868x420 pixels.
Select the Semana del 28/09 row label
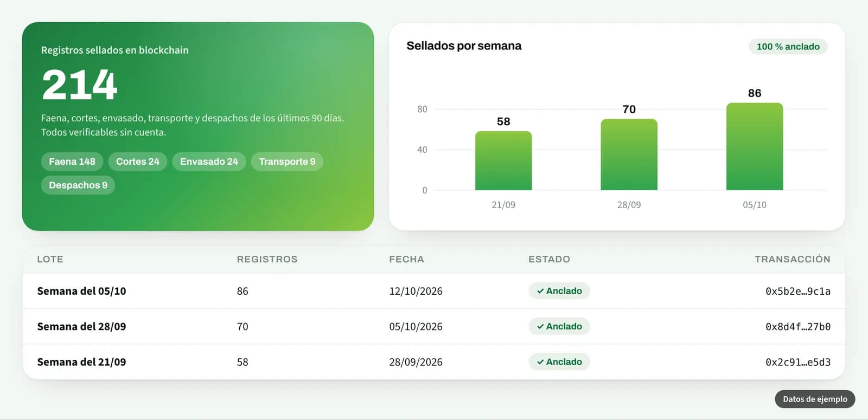pos(81,327)
